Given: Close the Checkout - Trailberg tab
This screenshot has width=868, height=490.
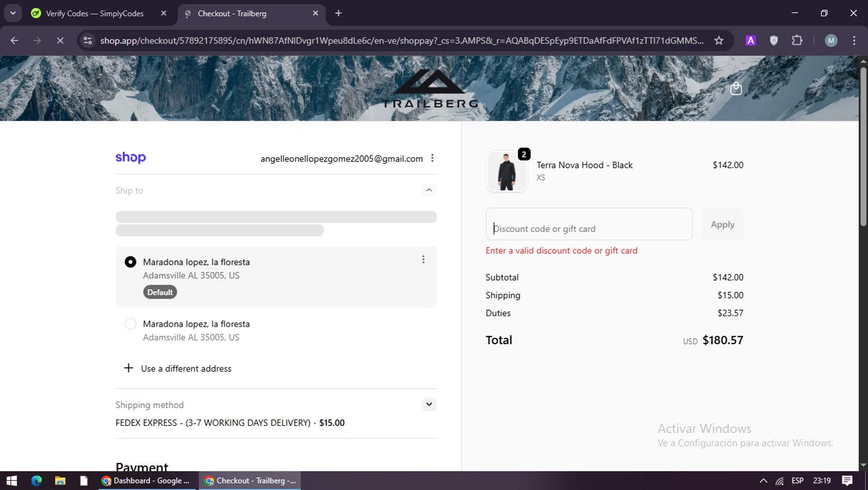Looking at the screenshot, I should point(315,13).
